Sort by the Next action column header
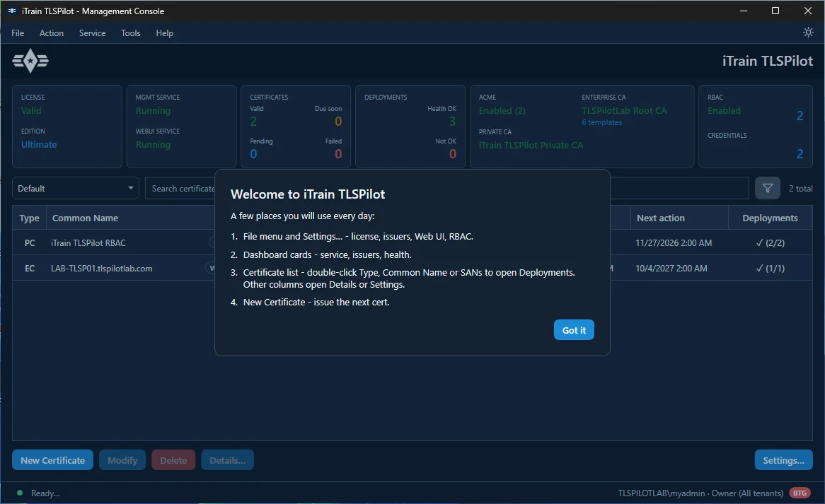Image resolution: width=825 pixels, height=504 pixels. click(661, 218)
